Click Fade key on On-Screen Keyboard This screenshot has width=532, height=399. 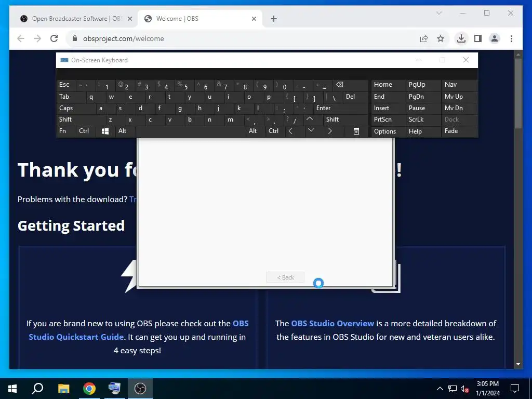459,131
